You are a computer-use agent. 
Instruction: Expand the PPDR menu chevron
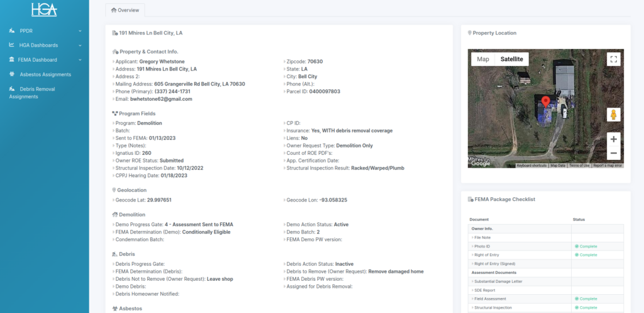tap(80, 30)
